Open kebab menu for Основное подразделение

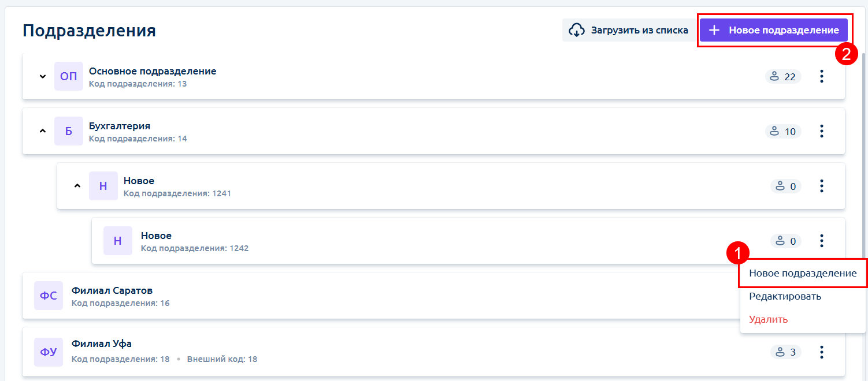pos(821,76)
